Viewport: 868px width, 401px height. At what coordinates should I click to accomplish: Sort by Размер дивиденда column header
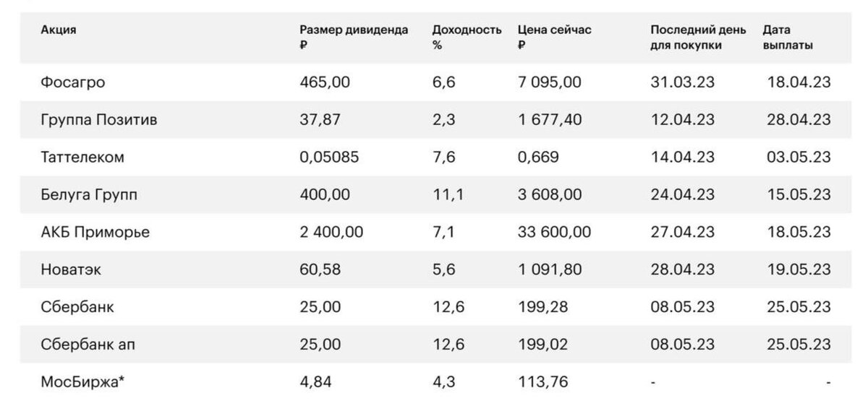pos(354,38)
